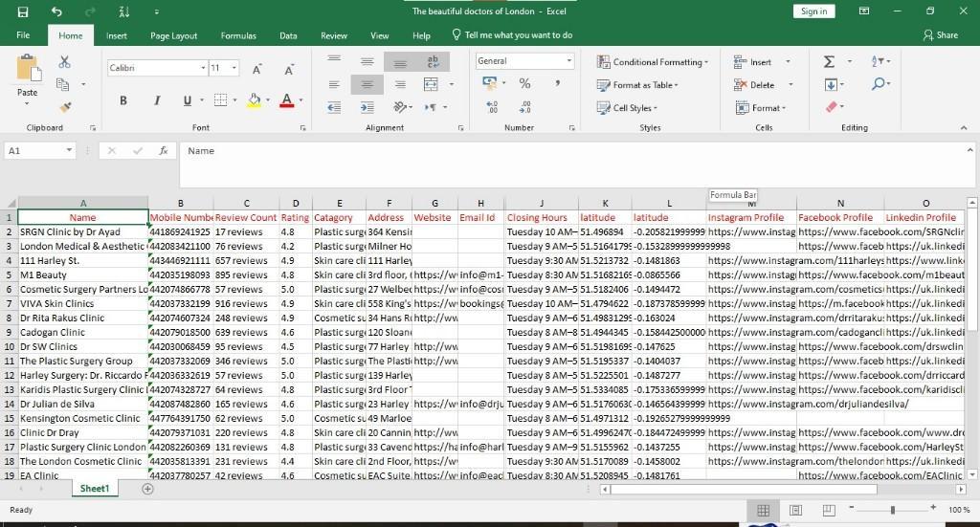980x527 pixels.
Task: Switch to Page Break Preview view
Action: [x=829, y=510]
